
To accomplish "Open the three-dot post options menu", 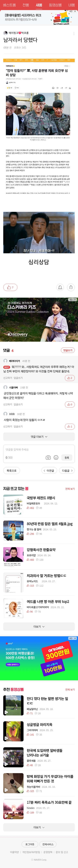I will point(74,33).
